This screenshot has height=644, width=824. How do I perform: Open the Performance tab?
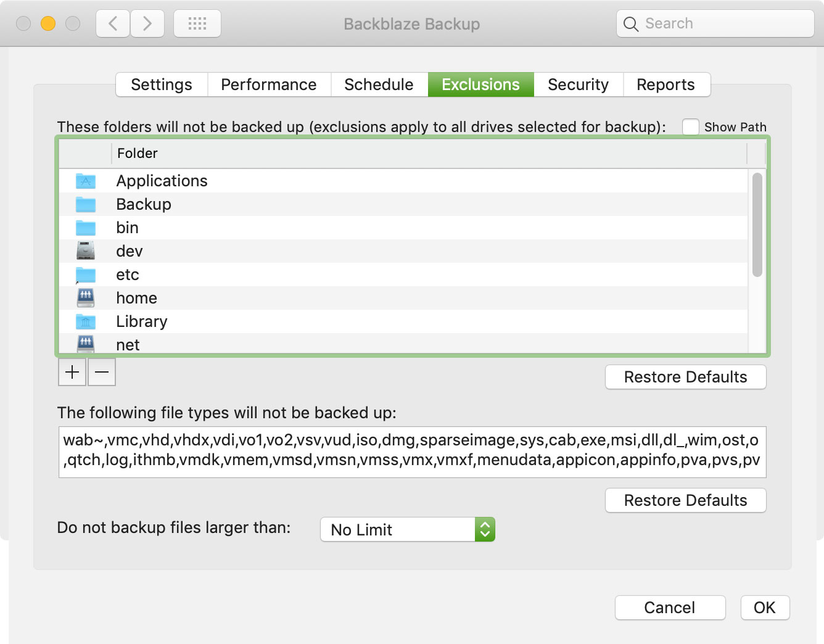coord(269,85)
